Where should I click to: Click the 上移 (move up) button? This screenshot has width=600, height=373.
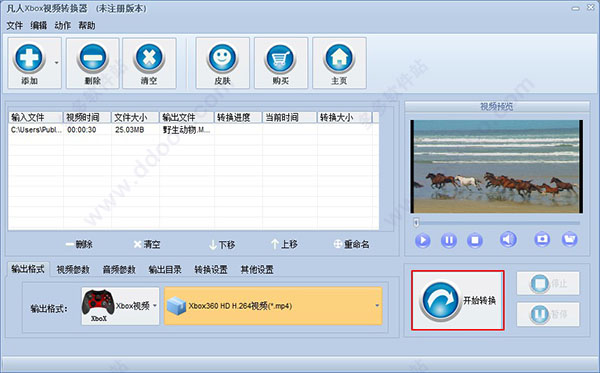pos(284,244)
